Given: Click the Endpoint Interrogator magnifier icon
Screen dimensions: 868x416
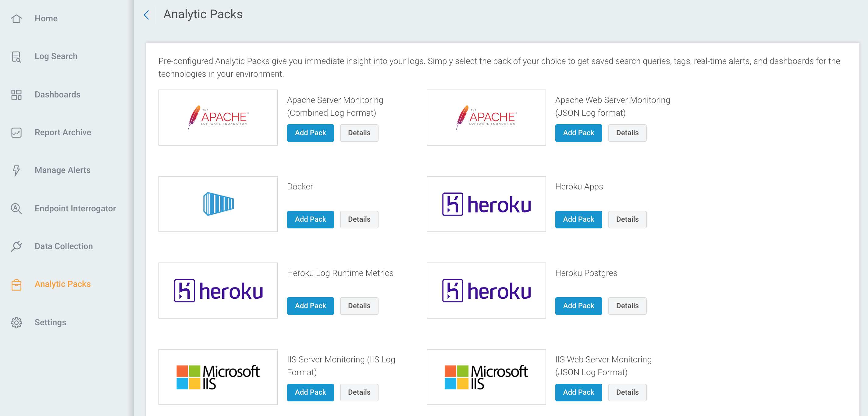Looking at the screenshot, I should coord(16,209).
